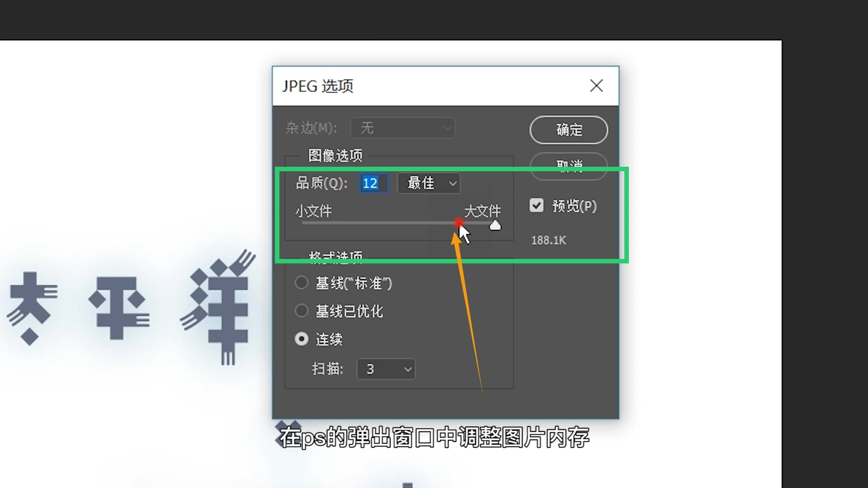
Task: Click the quality slider handle
Action: tap(495, 225)
